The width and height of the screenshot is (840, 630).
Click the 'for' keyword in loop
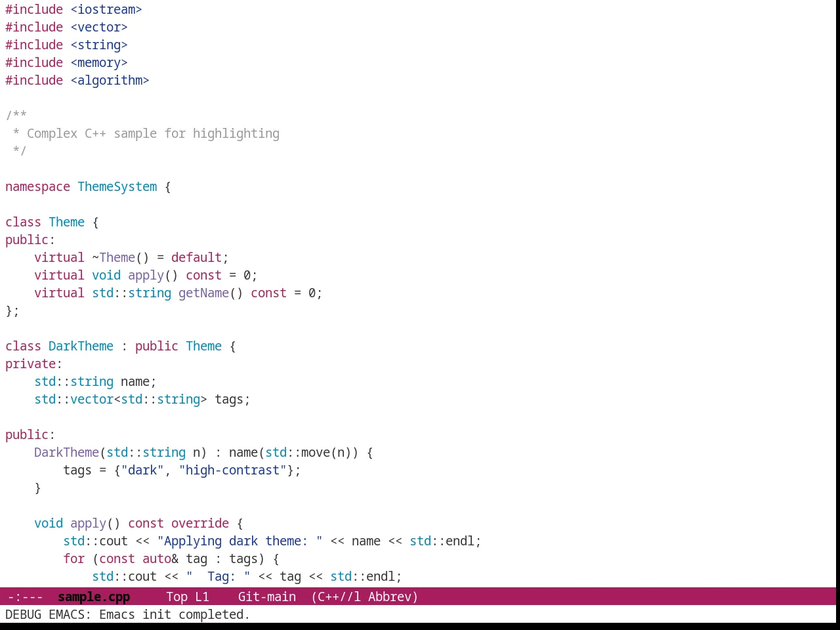coord(73,558)
